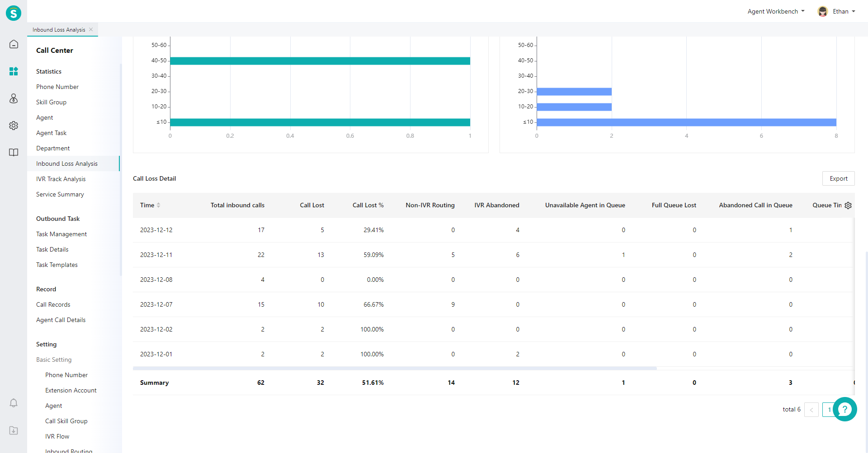Open Agent Call Details
The image size is (868, 453).
click(61, 320)
